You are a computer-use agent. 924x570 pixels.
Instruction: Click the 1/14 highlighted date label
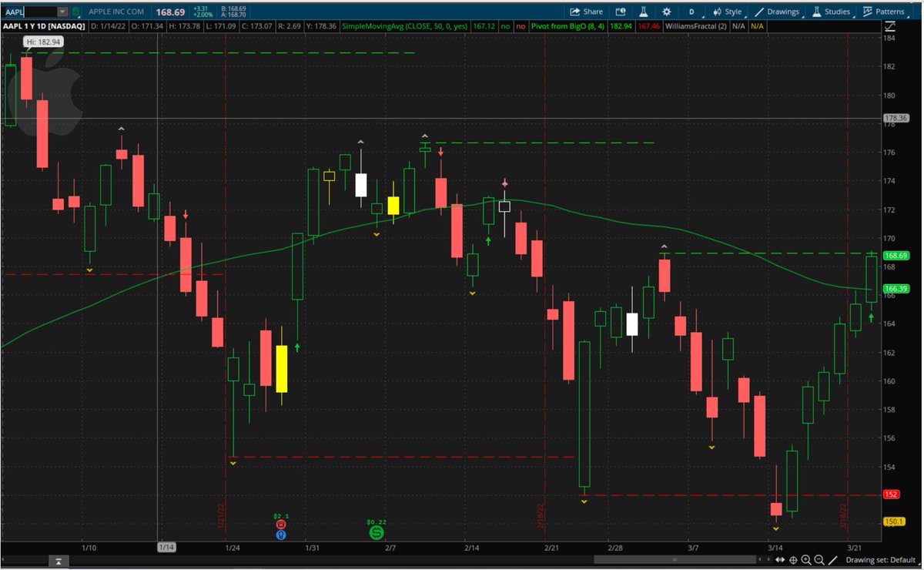(x=167, y=548)
